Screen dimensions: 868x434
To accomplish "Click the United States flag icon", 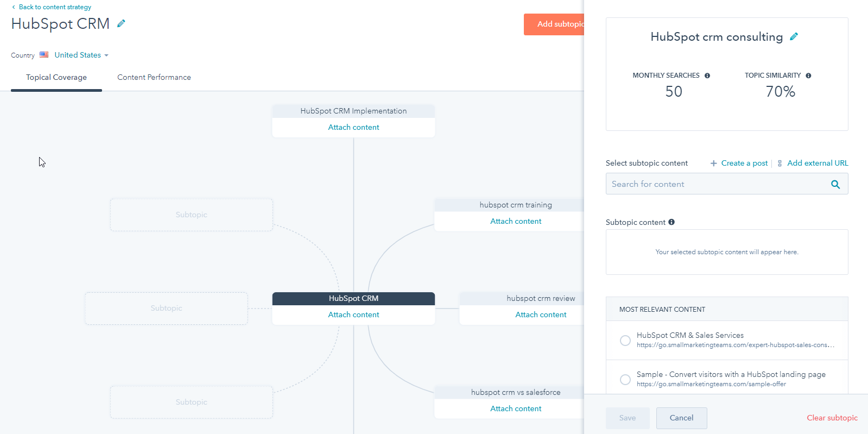I will [44, 55].
